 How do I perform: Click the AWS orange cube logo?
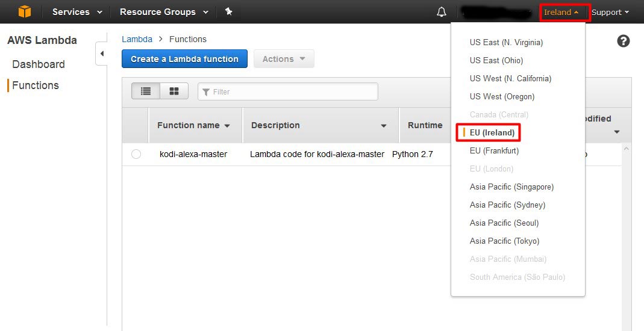(25, 11)
